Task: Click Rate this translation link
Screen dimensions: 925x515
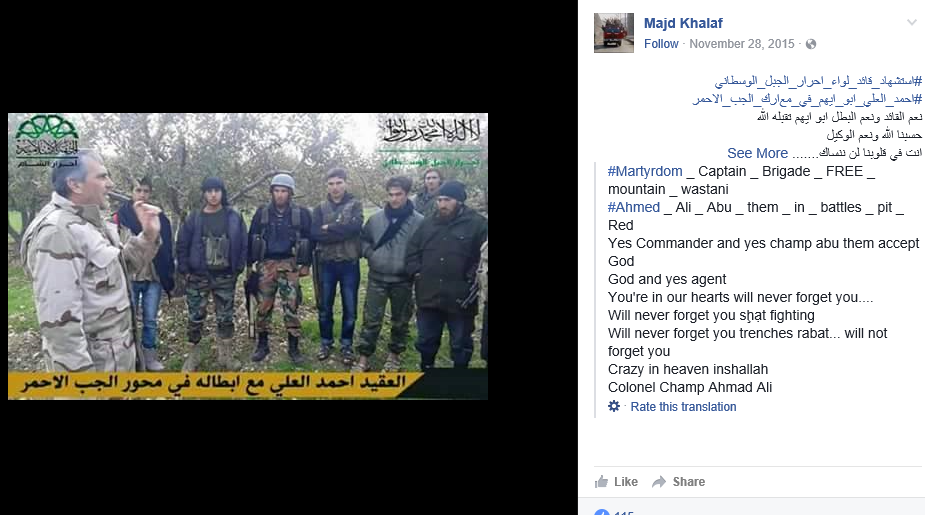Action: click(683, 406)
